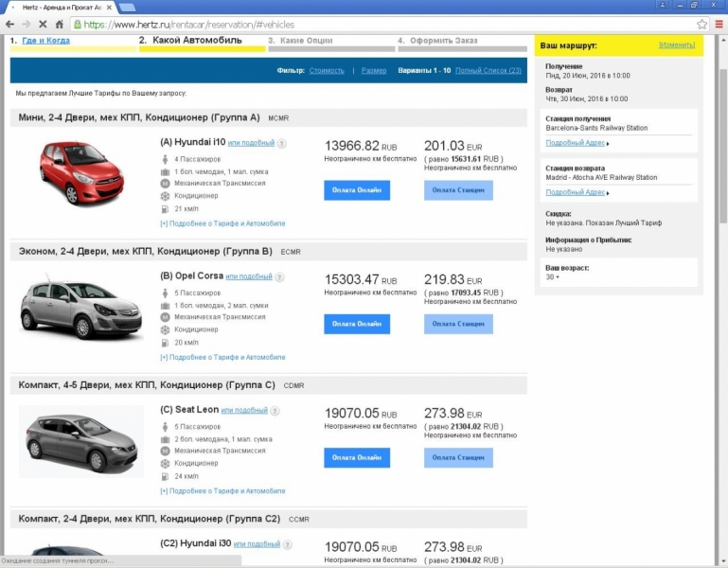728x568 pixels.
Task: Filter vehicles by Стоимость
Action: [327, 71]
